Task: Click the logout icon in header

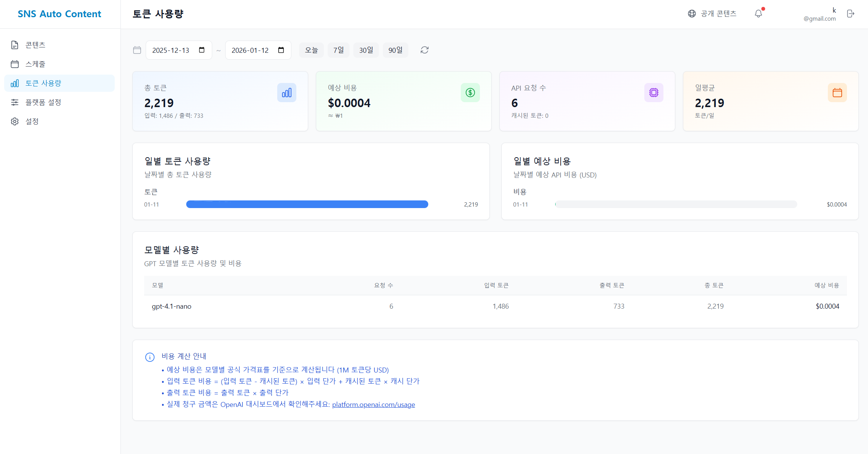Action: pyautogui.click(x=850, y=14)
